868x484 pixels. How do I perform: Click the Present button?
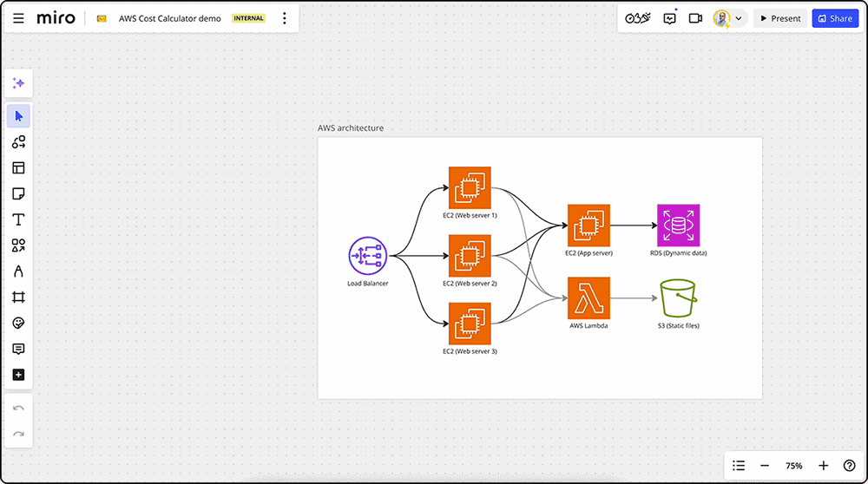point(778,18)
